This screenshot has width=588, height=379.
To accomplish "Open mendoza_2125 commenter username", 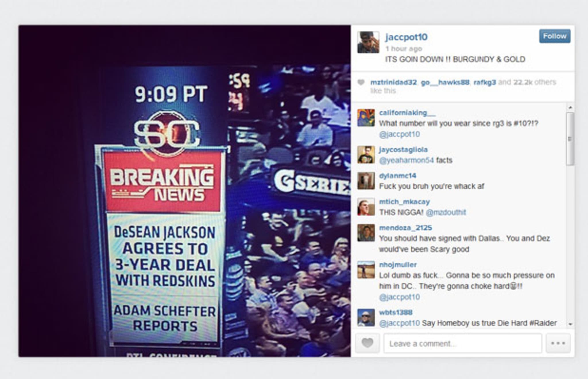I will (405, 228).
